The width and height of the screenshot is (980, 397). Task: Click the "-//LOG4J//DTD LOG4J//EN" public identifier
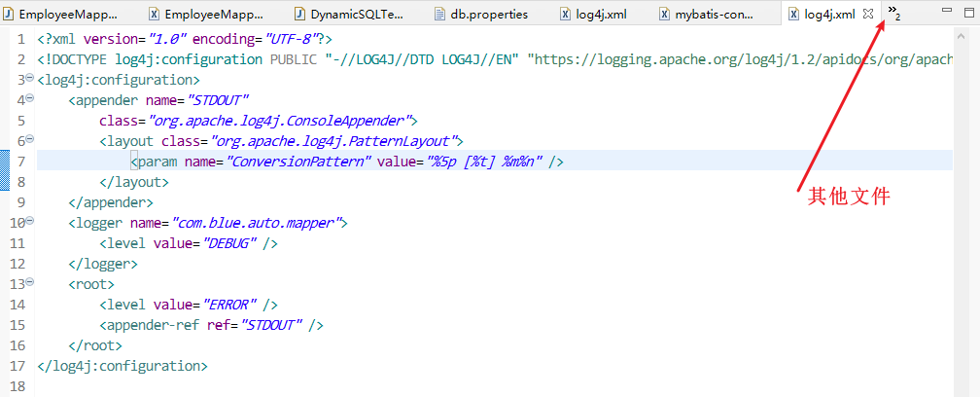[x=424, y=60]
